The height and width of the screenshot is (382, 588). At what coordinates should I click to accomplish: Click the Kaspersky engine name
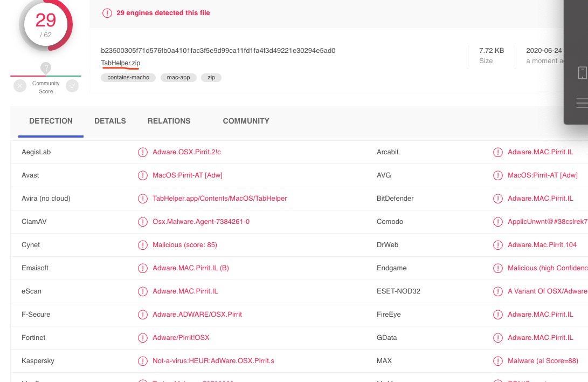coord(38,361)
